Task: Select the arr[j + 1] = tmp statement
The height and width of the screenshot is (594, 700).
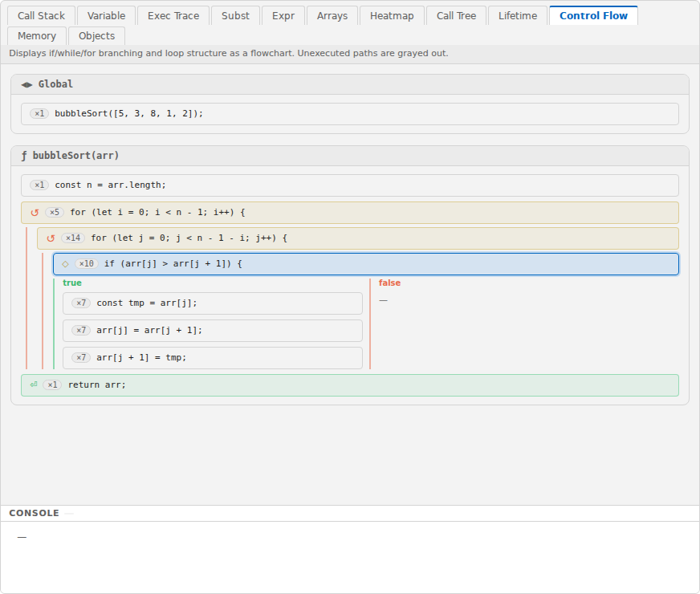Action: click(213, 358)
